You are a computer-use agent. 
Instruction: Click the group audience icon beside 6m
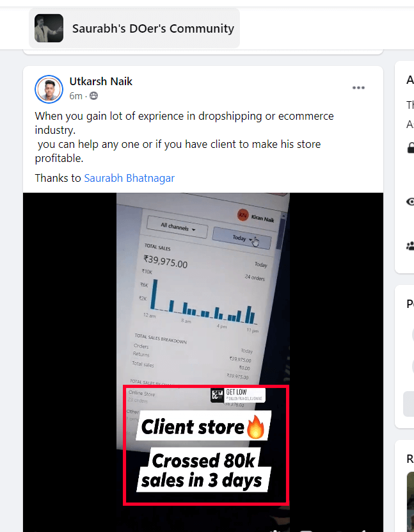(x=93, y=96)
